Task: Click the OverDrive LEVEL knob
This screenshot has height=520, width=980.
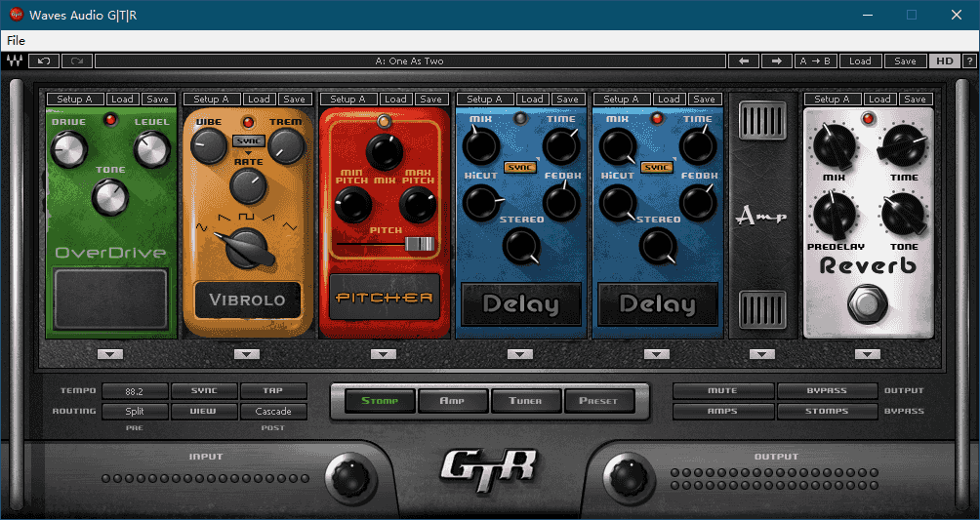Action: tap(152, 148)
